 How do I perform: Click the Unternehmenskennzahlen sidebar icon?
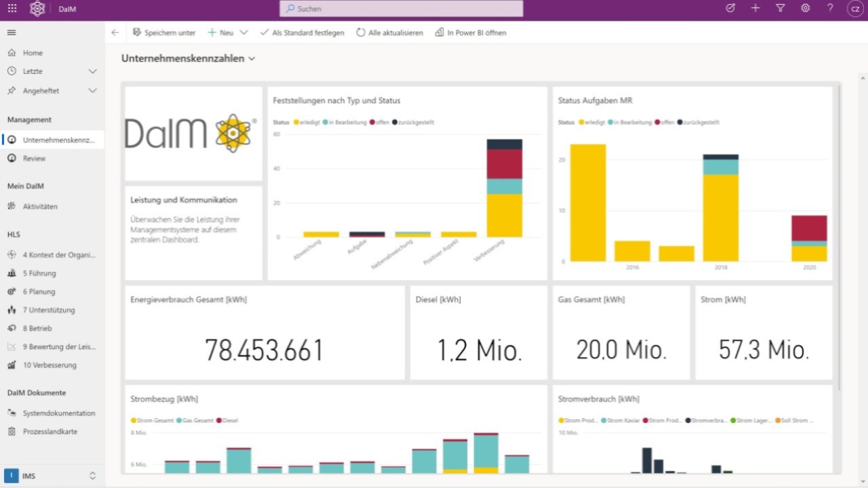click(x=12, y=140)
